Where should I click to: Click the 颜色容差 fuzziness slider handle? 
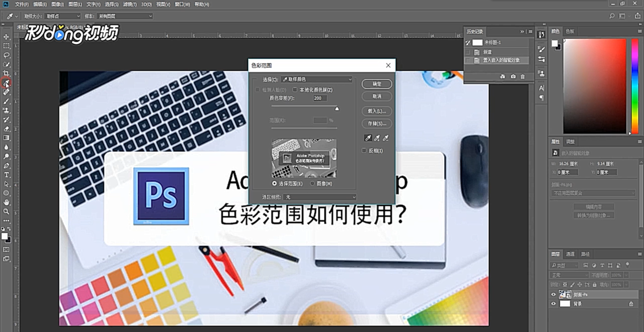pyautogui.click(x=337, y=108)
